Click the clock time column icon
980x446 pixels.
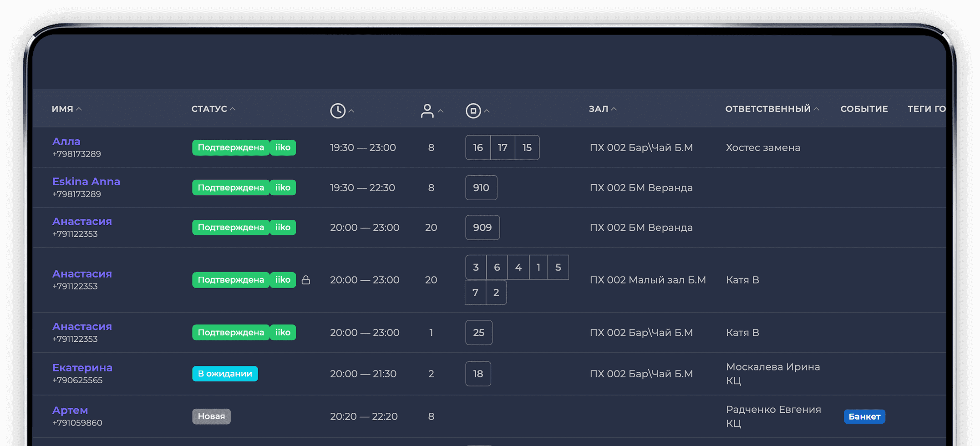(x=337, y=111)
